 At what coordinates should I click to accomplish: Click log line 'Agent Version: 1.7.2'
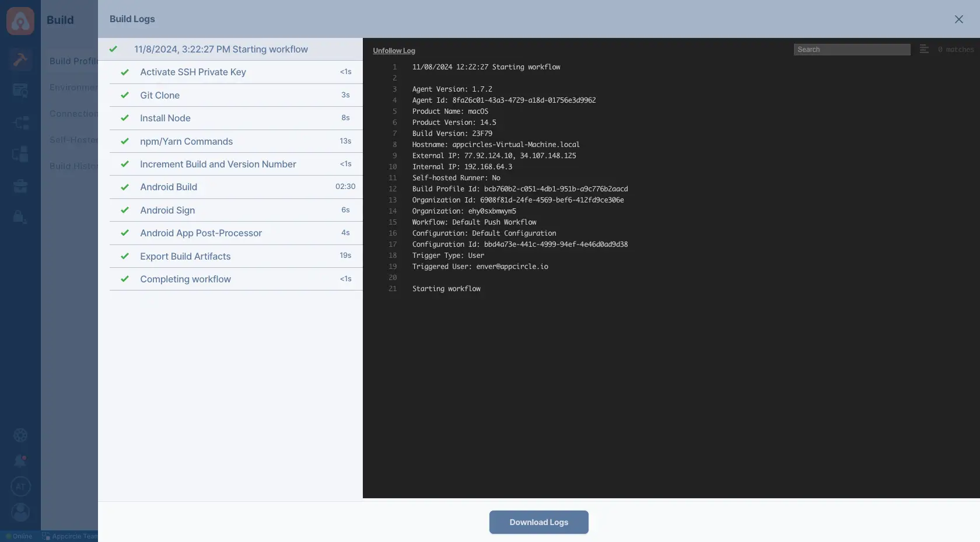click(452, 89)
